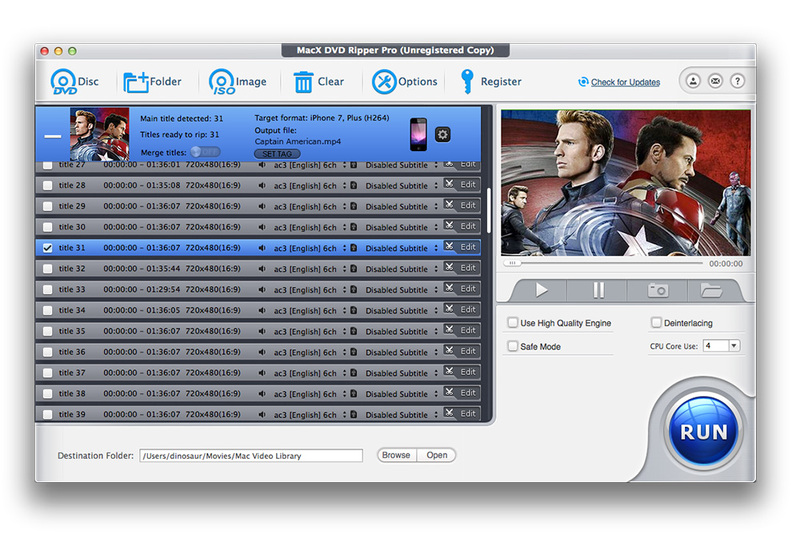The width and height of the screenshot is (800, 554).
Task: Click Edit for title 36
Action: pos(468,351)
